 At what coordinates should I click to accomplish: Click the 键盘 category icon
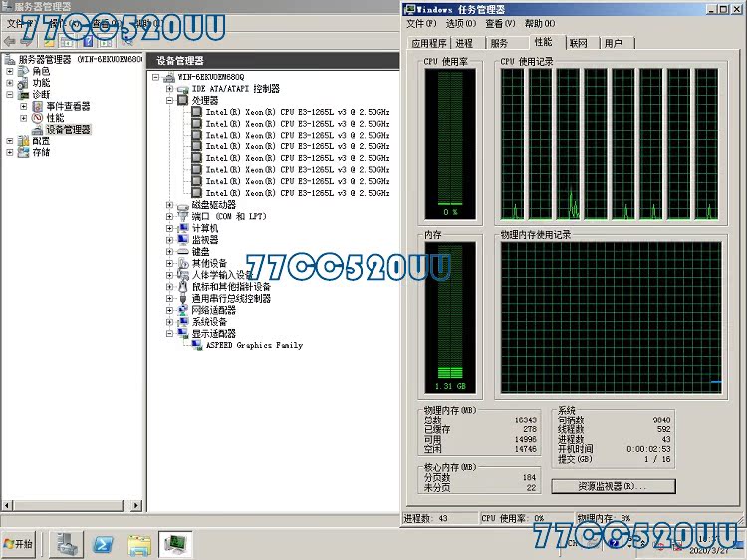pyautogui.click(x=183, y=252)
